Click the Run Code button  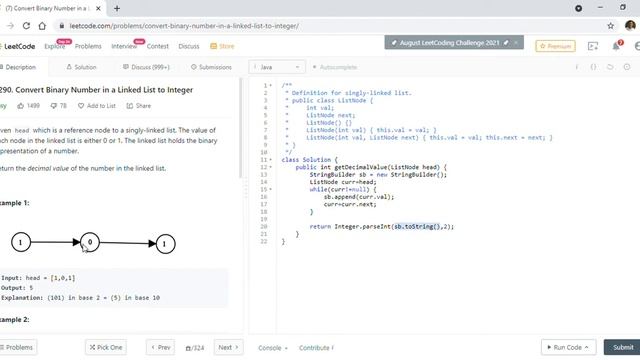click(569, 347)
